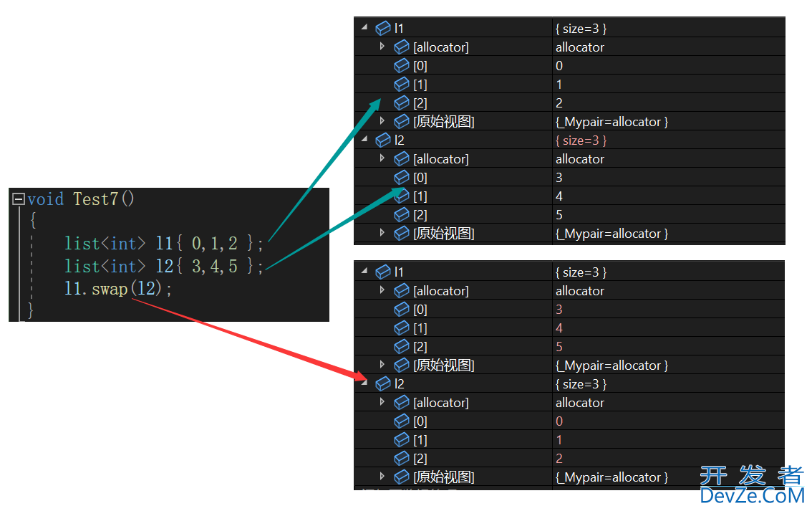Click the cube icon beside l1 in top watch panel
Viewport: 812px width, 511px height.
tap(383, 28)
